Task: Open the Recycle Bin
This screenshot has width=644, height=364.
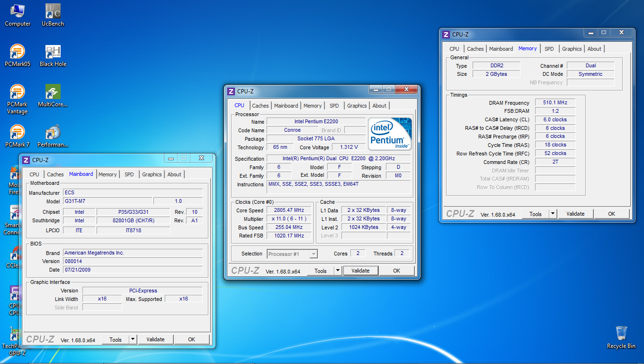Action: point(621,337)
